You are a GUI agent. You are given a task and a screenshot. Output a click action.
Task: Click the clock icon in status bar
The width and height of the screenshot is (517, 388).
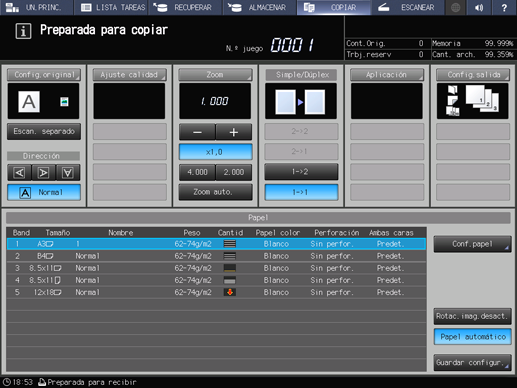click(x=7, y=382)
